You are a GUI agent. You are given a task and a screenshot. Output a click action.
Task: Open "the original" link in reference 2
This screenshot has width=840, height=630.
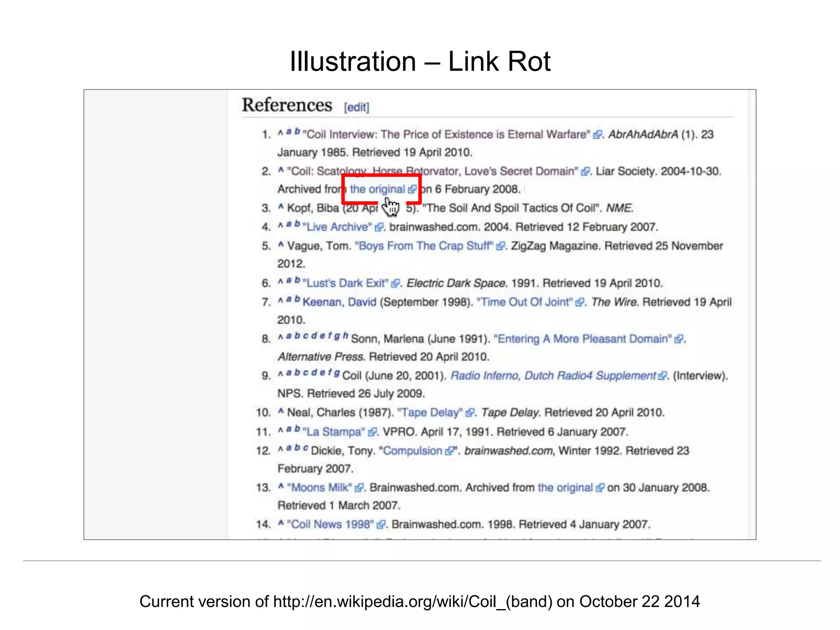coord(377,189)
